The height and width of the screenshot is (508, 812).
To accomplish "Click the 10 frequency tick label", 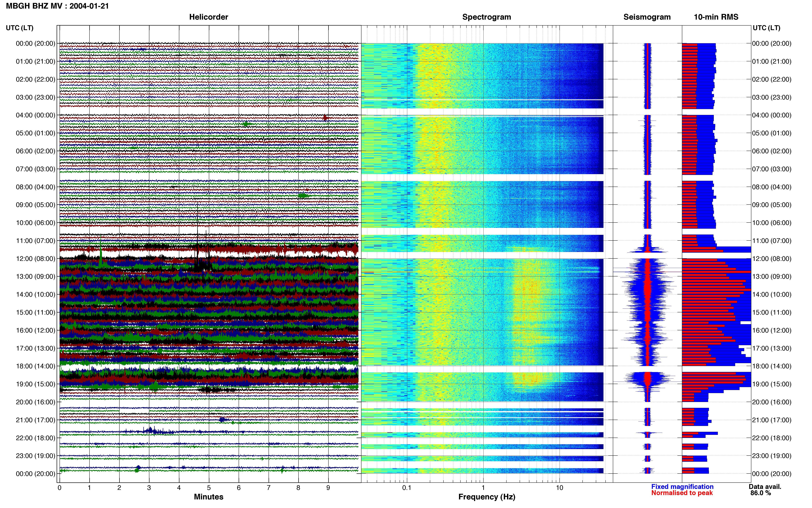I will pos(559,487).
